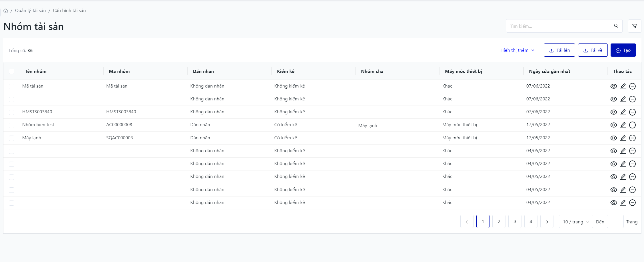The height and width of the screenshot is (262, 644).
Task: Edit the Mã tài sản row
Action: (x=623, y=86)
